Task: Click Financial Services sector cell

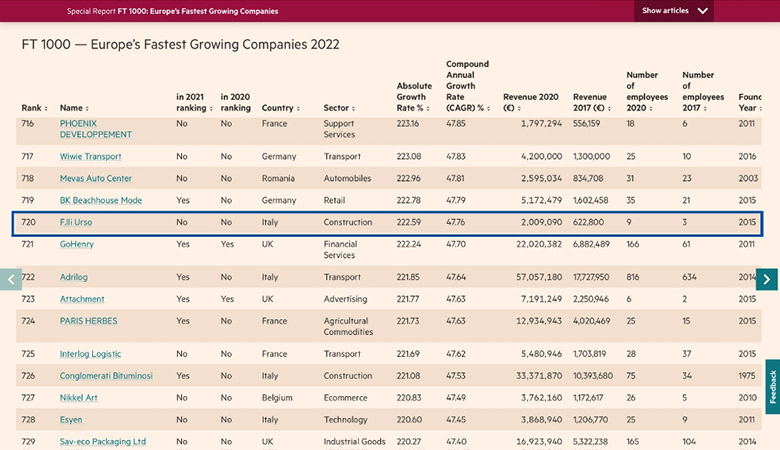Action: (x=340, y=249)
